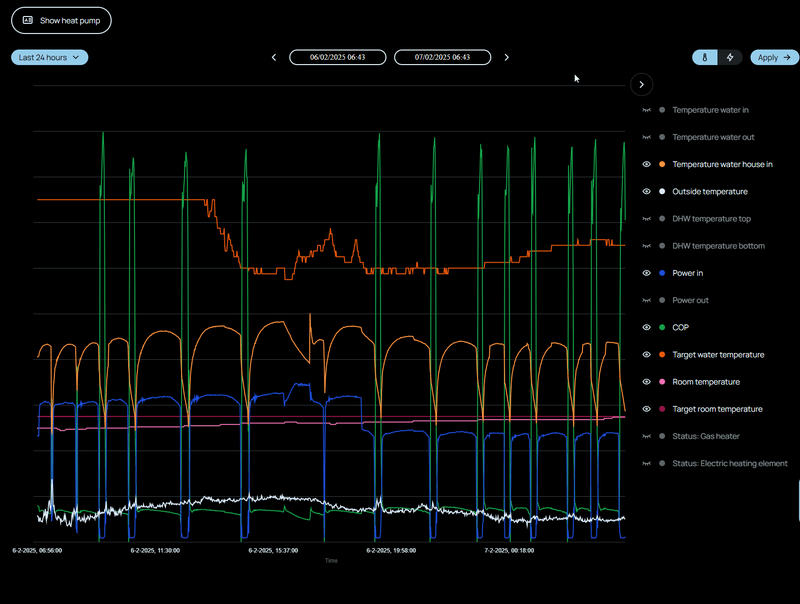Click the Temperature water in label
The width and height of the screenshot is (800, 604).
[710, 110]
